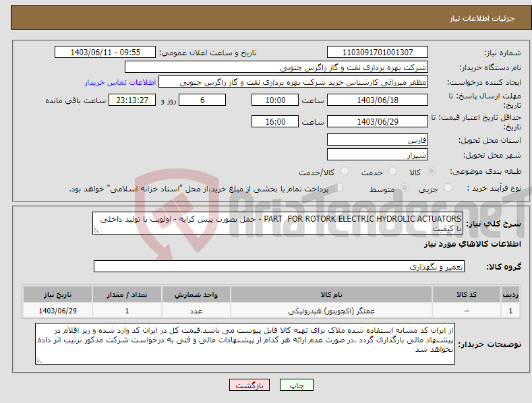This screenshot has width=532, height=403.
Task: Click the deadline hour field 10:00
Action: [x=275, y=100]
